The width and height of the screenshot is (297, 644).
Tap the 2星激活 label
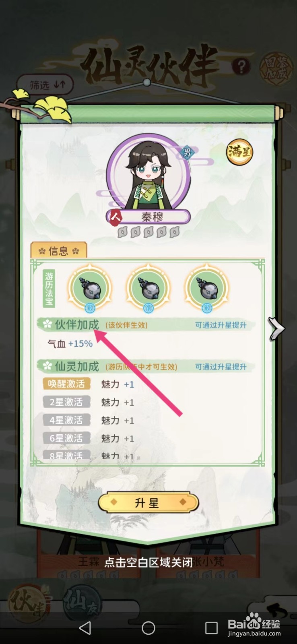click(x=66, y=402)
